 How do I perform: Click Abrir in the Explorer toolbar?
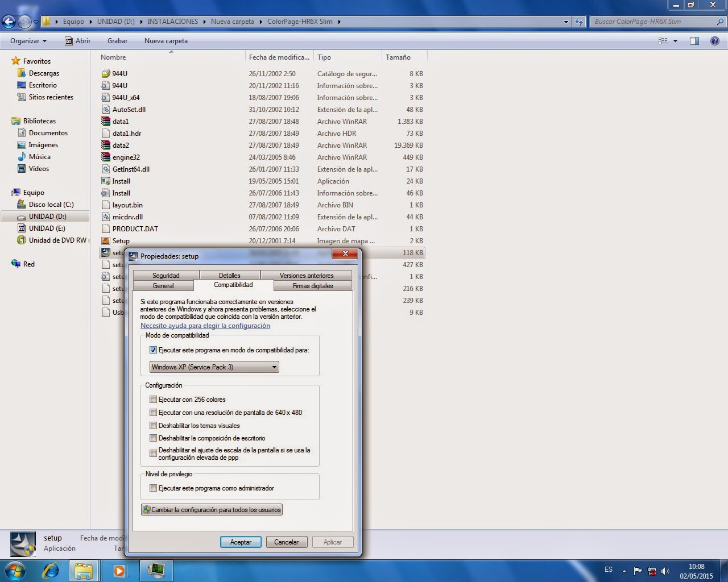coord(77,41)
